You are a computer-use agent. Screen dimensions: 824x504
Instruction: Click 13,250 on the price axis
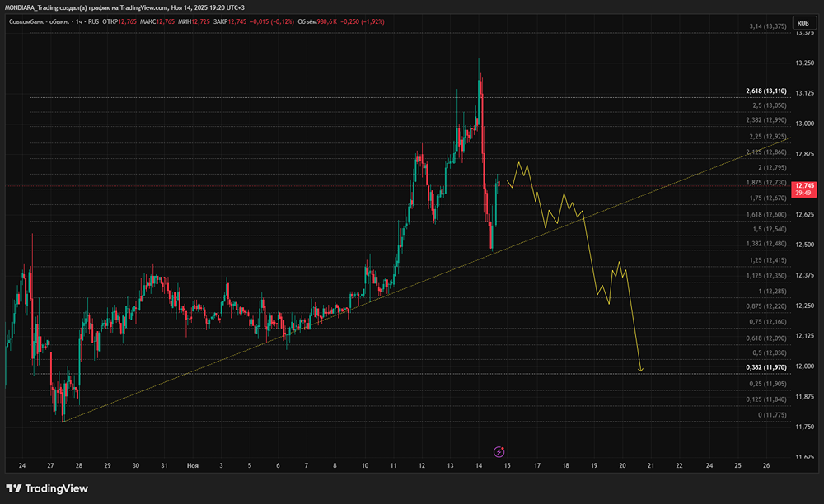(804, 63)
